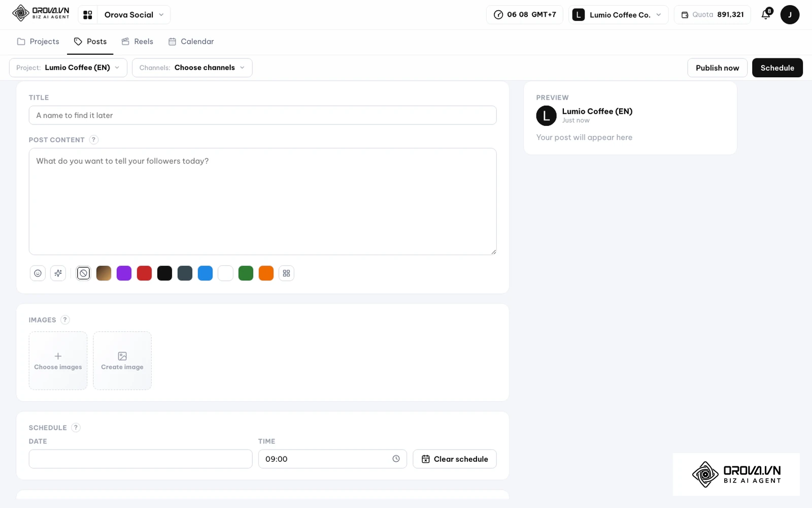Click the Choose images tile

pos(58,361)
